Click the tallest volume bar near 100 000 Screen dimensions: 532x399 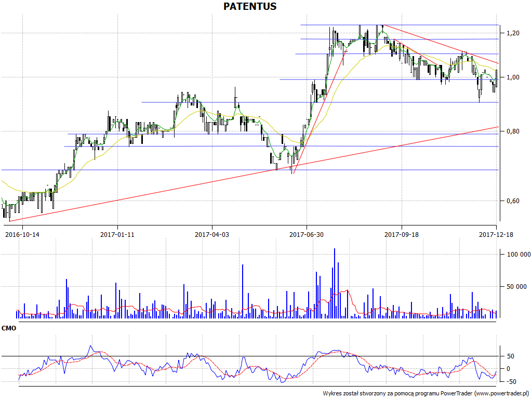click(335, 283)
